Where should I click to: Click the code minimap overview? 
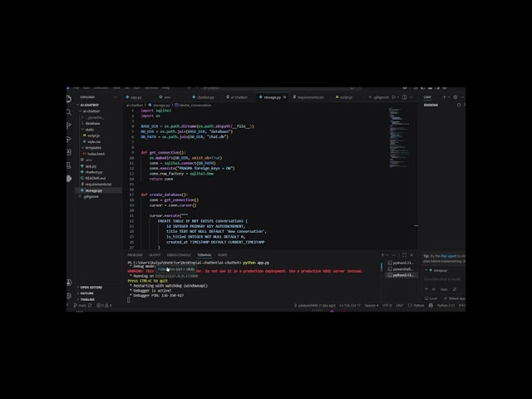pos(399,138)
